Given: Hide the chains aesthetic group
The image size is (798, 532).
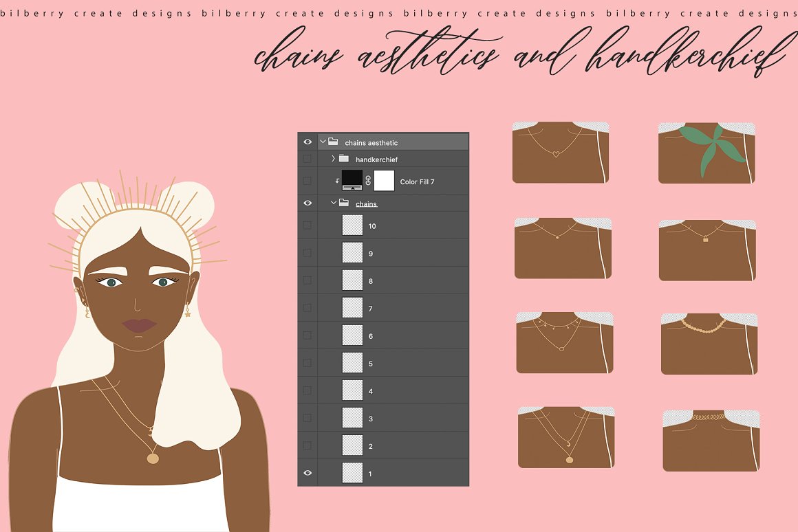Looking at the screenshot, I should (x=308, y=142).
